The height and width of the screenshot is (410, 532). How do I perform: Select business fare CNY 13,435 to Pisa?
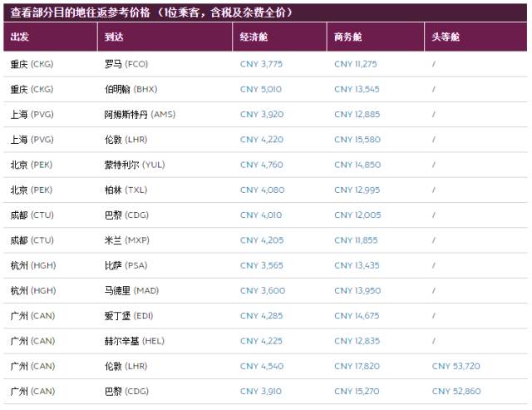[x=357, y=265]
